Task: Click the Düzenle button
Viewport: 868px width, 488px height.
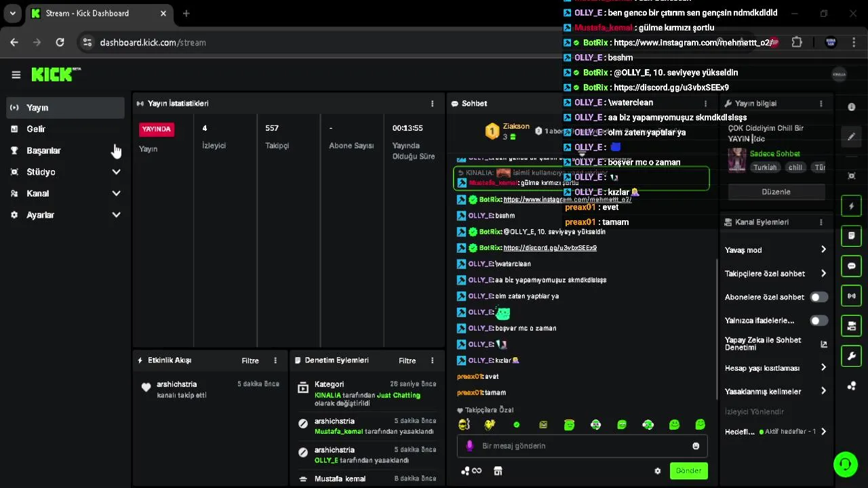Action: click(x=776, y=192)
